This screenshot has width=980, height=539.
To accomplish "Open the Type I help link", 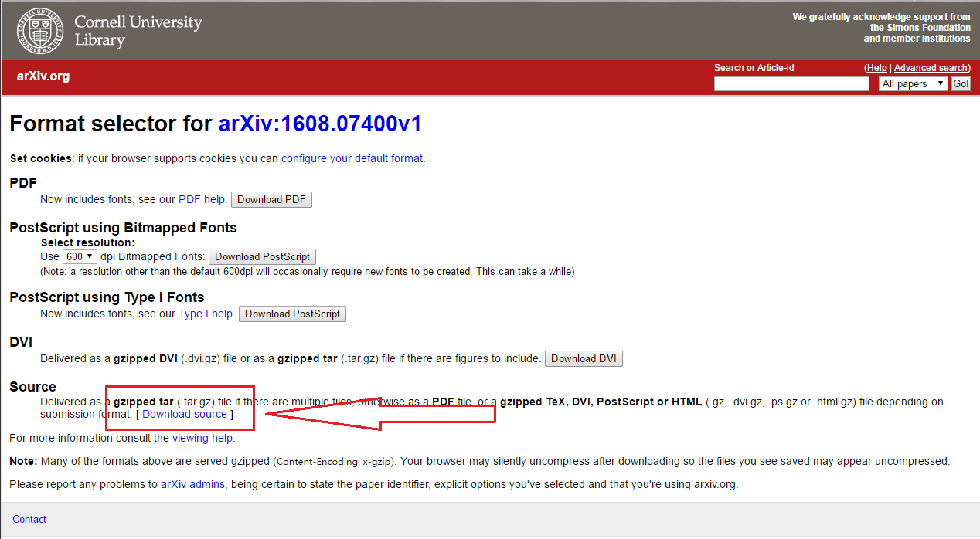I will coord(206,314).
